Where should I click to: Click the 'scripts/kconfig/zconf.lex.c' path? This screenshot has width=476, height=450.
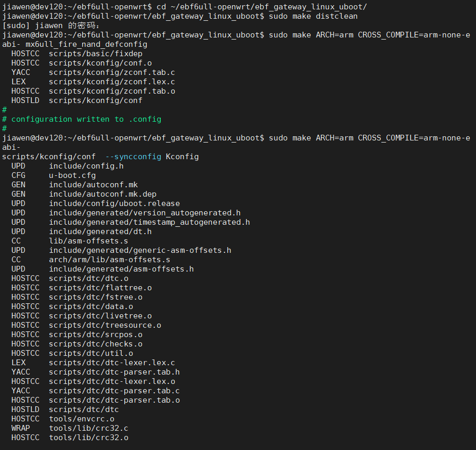pos(112,82)
